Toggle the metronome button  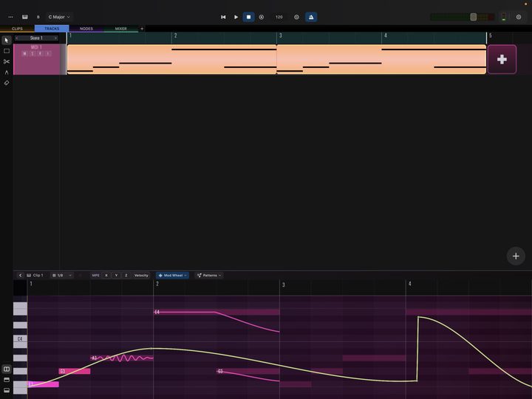(311, 17)
